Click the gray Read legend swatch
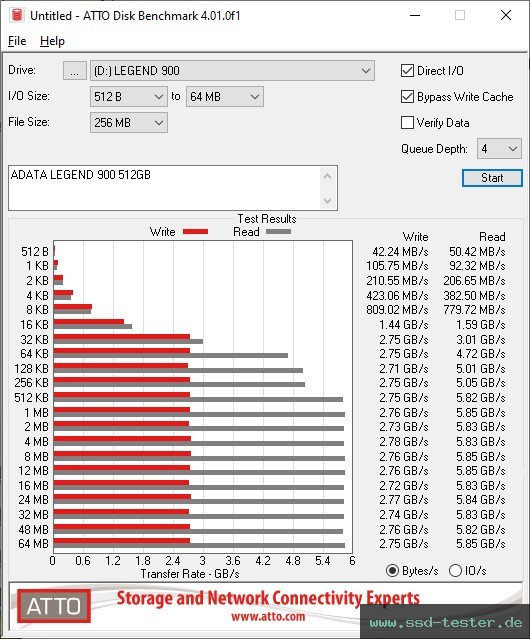The width and height of the screenshot is (530, 639). click(278, 231)
